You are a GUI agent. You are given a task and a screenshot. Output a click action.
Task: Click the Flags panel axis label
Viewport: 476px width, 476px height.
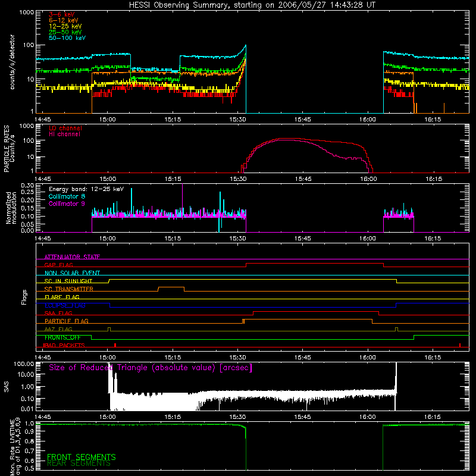tap(24, 297)
